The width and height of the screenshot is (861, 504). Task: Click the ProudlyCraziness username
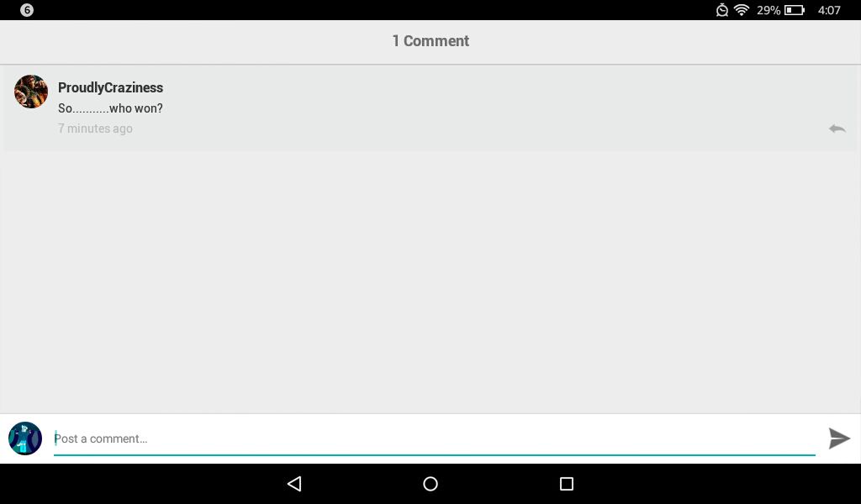[110, 87]
